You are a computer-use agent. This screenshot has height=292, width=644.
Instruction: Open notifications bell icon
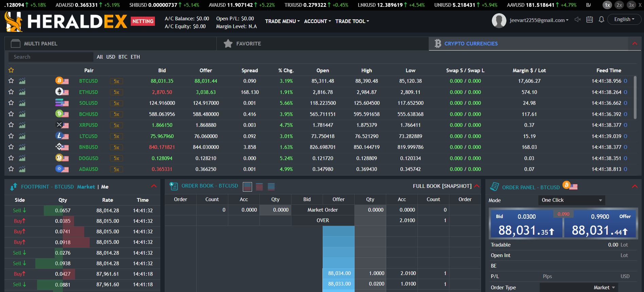[x=601, y=20]
